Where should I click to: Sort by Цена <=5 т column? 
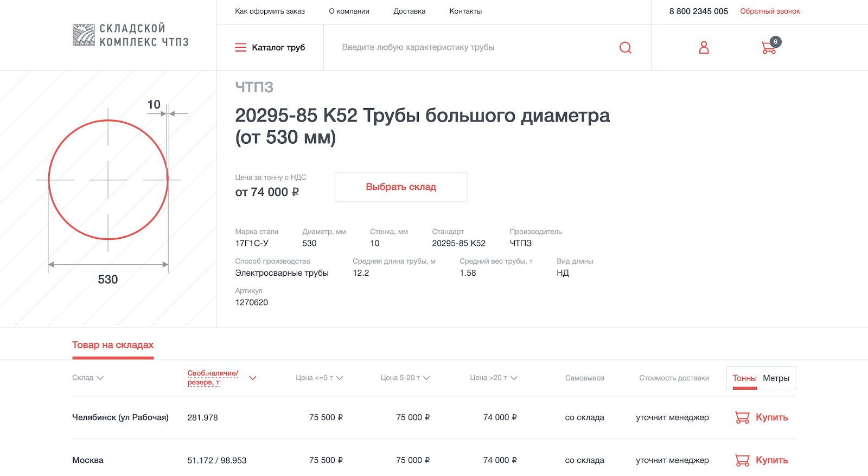tap(340, 378)
